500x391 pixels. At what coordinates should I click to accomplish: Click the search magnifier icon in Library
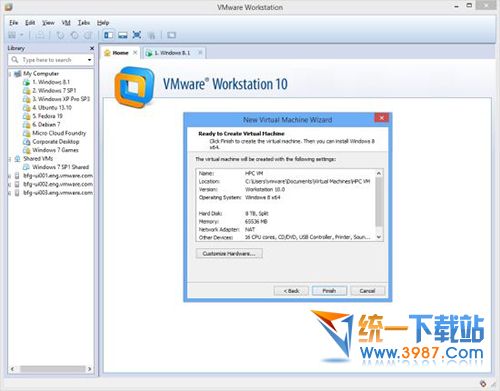tap(15, 60)
